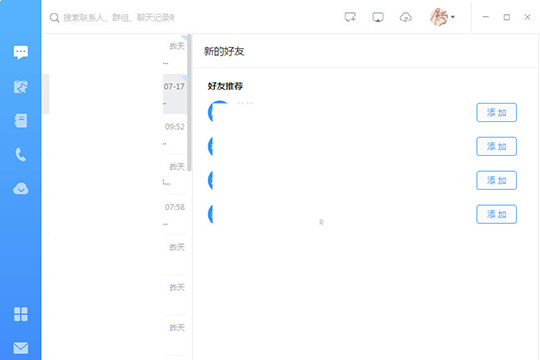The height and width of the screenshot is (360, 540).
Task: Open the address book icon in sidebar
Action: (x=21, y=121)
